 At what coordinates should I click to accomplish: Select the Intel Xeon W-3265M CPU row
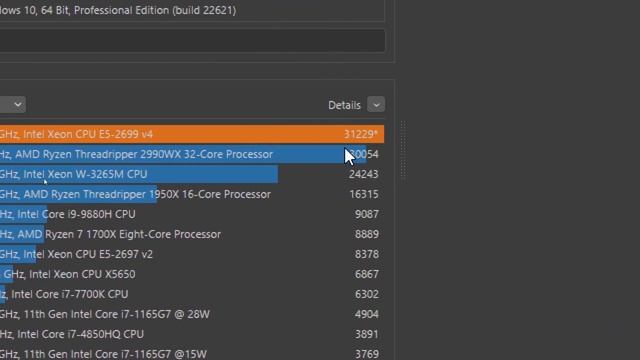coord(192,174)
